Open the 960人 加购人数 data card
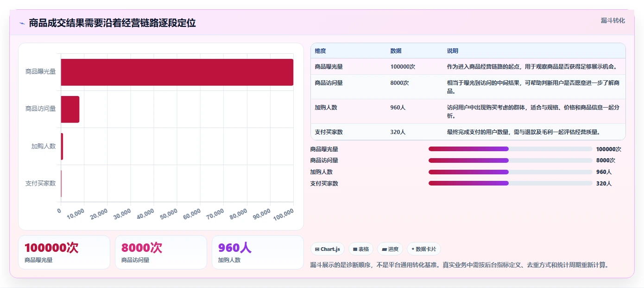 tap(258, 252)
